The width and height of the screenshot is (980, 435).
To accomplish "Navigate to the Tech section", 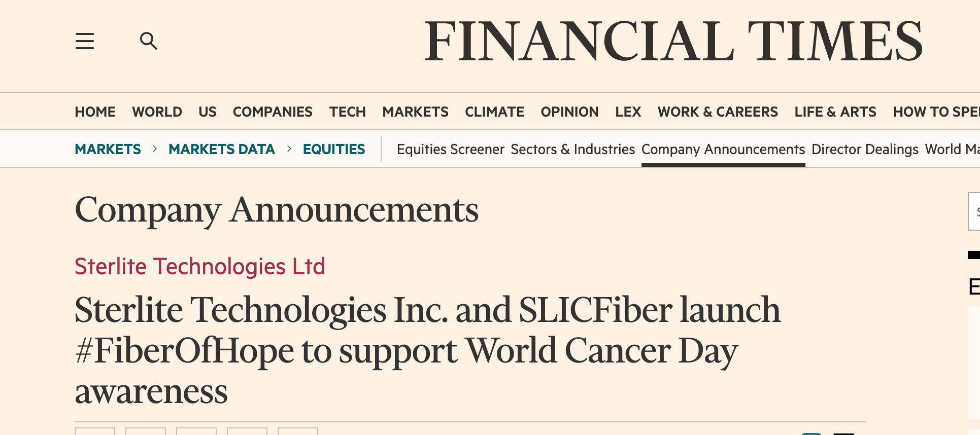I will (x=347, y=112).
